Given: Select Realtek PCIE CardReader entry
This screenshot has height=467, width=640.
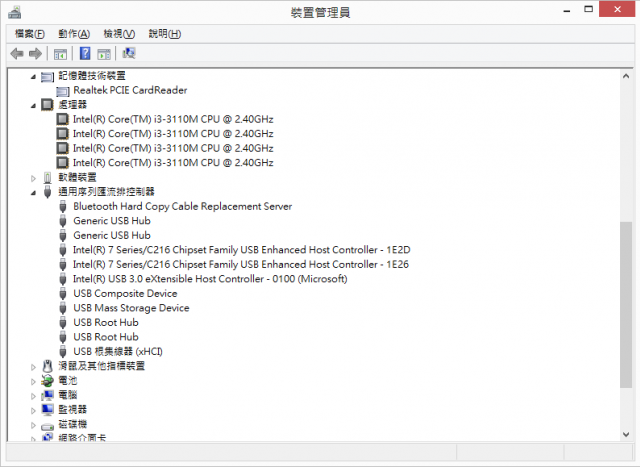Looking at the screenshot, I should coord(130,90).
